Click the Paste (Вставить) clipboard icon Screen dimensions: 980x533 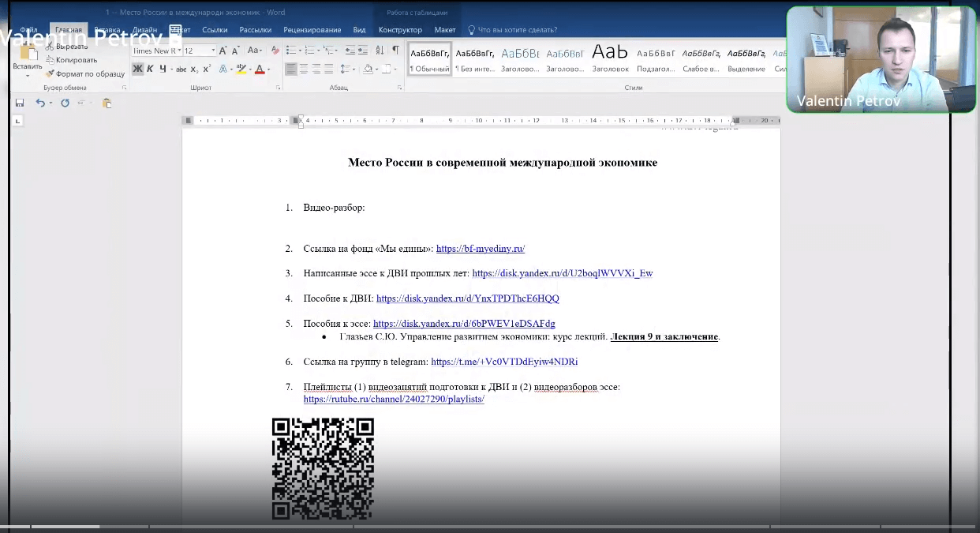(x=28, y=52)
